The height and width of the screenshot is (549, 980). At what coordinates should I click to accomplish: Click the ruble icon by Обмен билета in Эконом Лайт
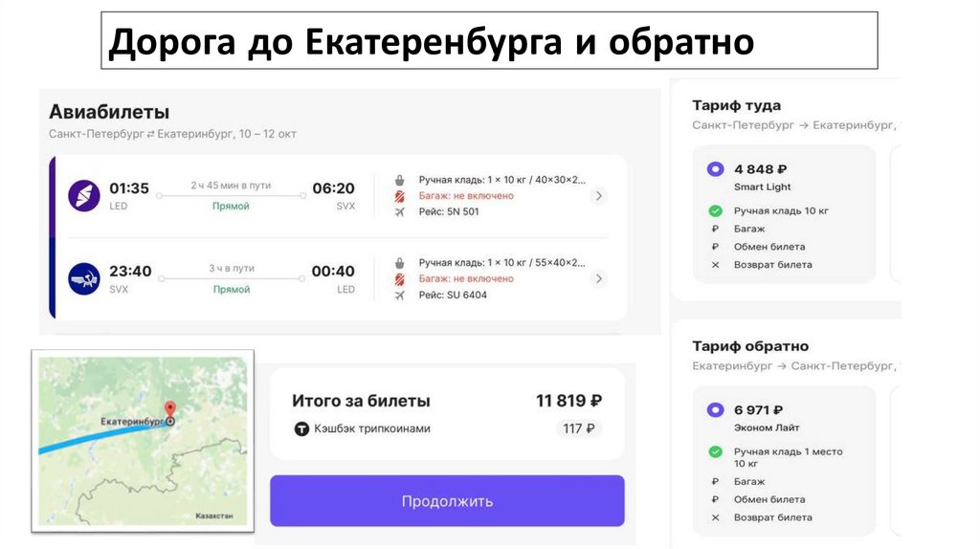click(716, 499)
